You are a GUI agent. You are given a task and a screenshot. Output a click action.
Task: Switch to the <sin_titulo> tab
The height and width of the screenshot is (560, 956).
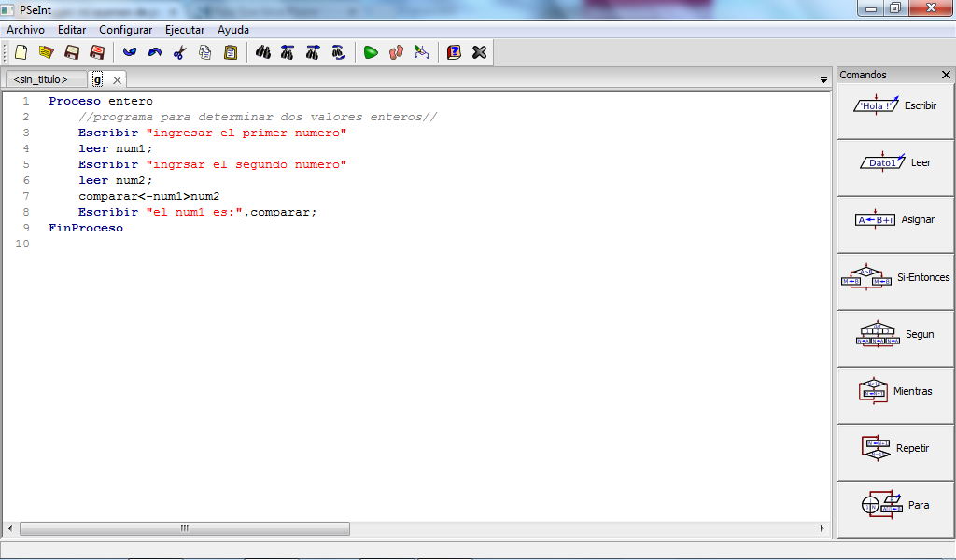45,79
